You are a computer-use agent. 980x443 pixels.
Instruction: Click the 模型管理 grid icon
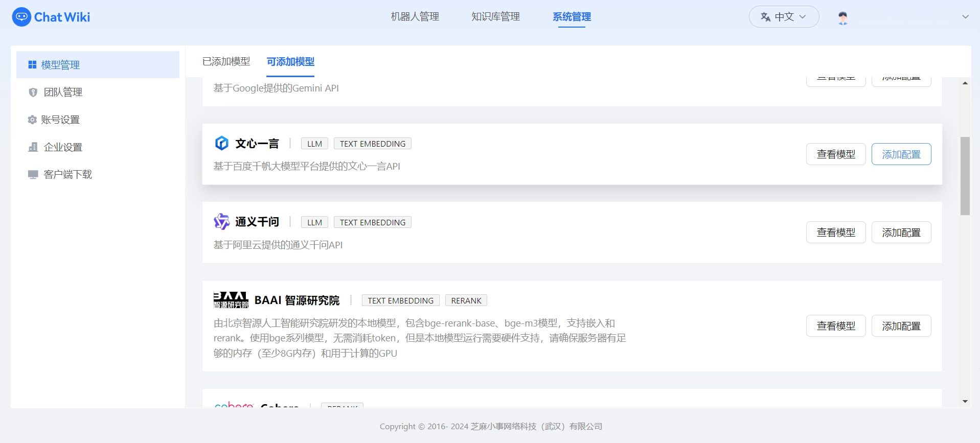(x=32, y=64)
